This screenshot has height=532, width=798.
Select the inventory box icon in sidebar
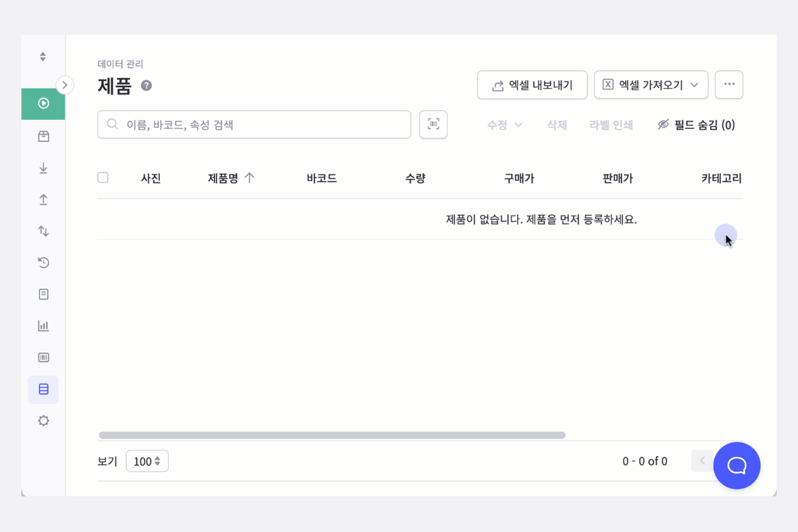43,136
